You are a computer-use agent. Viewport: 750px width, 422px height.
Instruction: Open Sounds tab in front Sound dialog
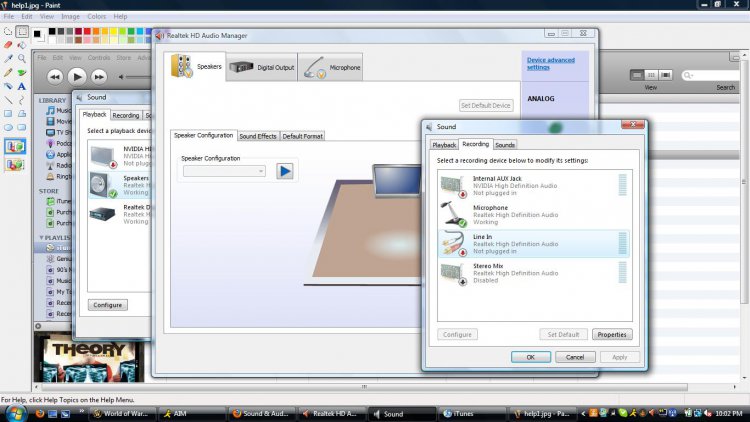[505, 145]
